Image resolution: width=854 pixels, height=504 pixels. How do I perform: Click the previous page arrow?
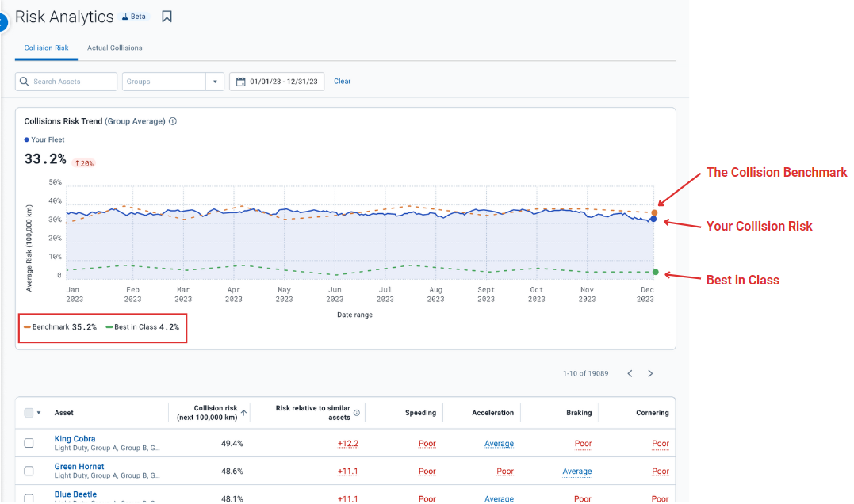630,372
